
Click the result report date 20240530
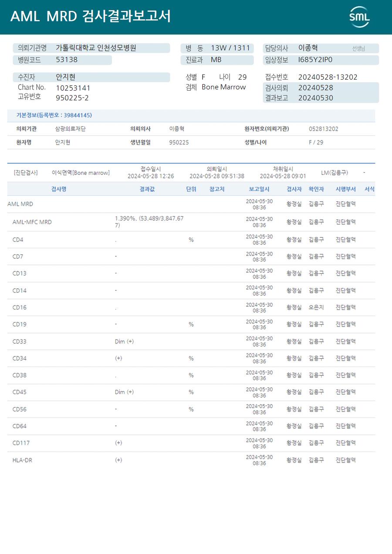click(x=316, y=98)
